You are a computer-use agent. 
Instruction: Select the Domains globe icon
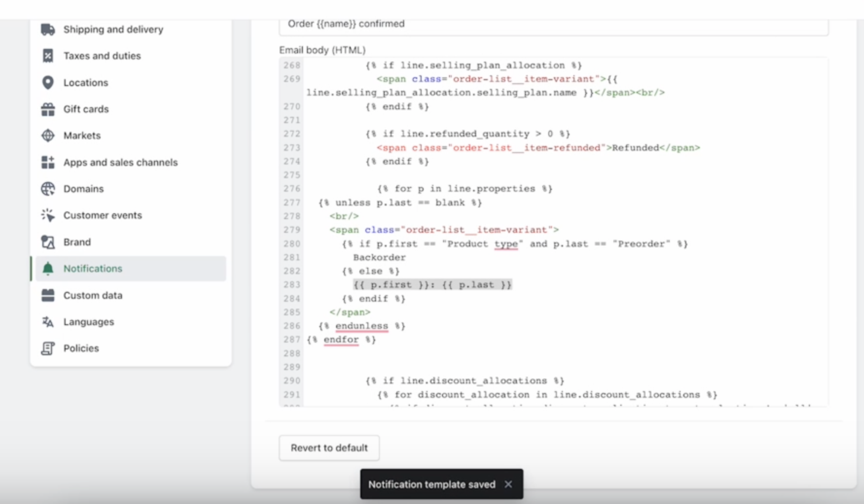pos(48,189)
